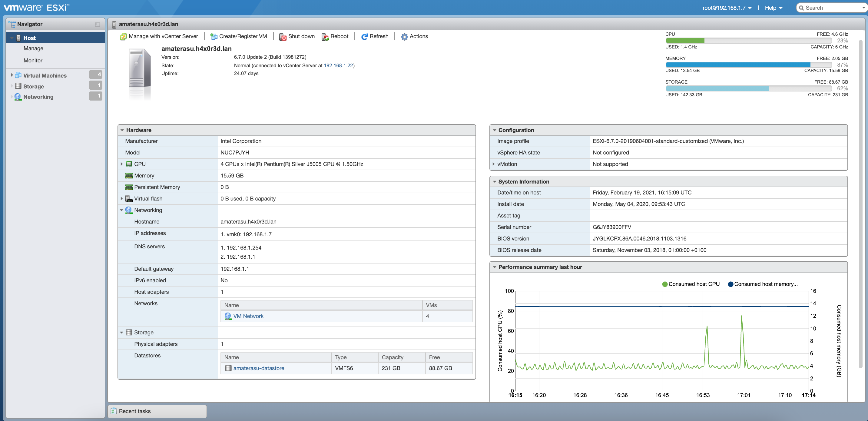Collapse the Networking section in Hardware
Image resolution: width=868 pixels, height=421 pixels.
point(122,210)
